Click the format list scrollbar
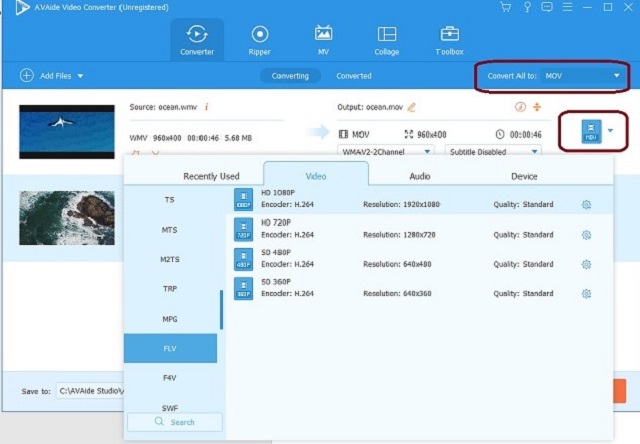The image size is (640, 444). pyautogui.click(x=221, y=309)
